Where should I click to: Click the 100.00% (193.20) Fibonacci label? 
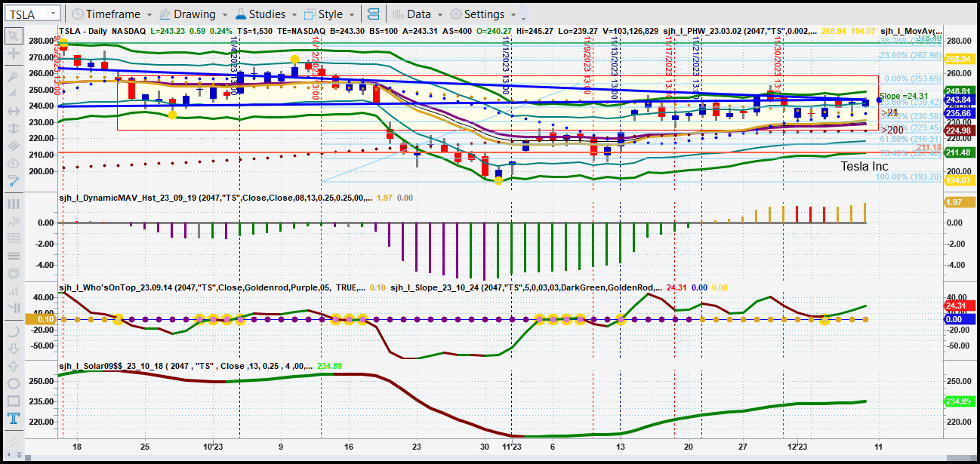click(x=909, y=177)
